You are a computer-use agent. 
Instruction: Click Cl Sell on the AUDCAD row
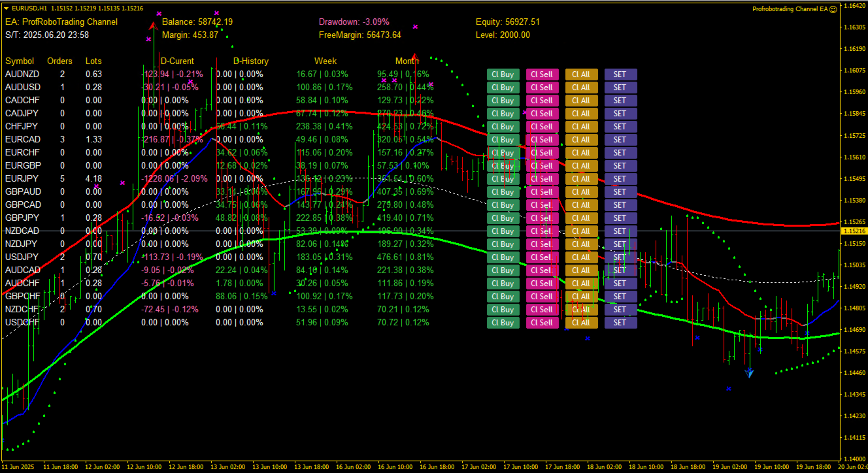[x=542, y=270]
